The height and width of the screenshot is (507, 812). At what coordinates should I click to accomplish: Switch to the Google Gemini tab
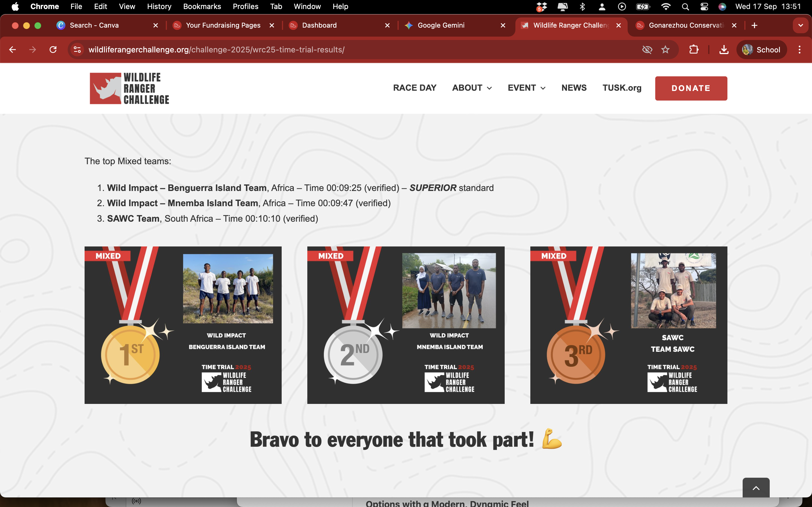(441, 25)
